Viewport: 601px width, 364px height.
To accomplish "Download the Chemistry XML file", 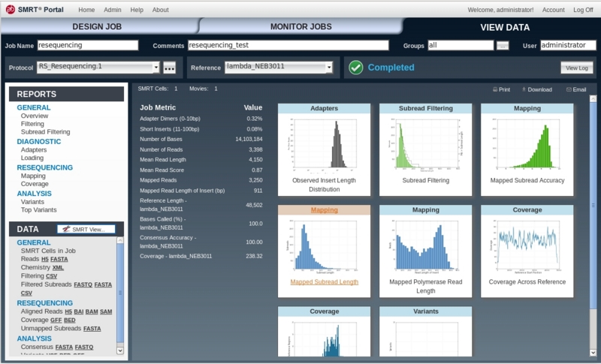I will click(58, 267).
